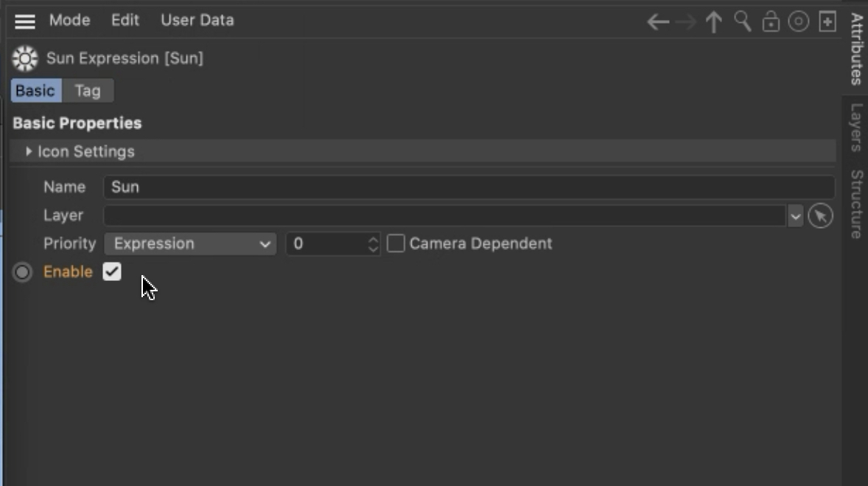868x486 pixels.
Task: Expand the Icon Settings section
Action: coord(29,151)
